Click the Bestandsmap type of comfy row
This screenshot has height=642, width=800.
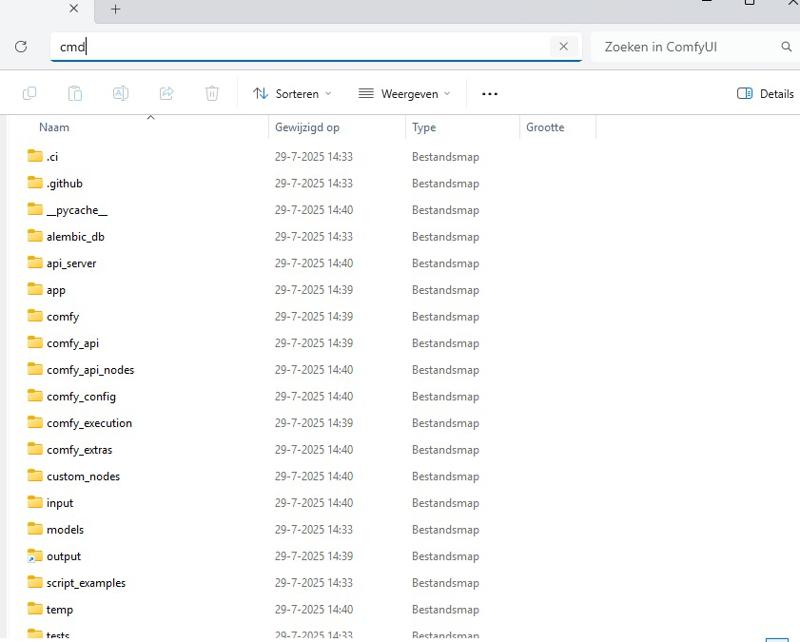445,317
